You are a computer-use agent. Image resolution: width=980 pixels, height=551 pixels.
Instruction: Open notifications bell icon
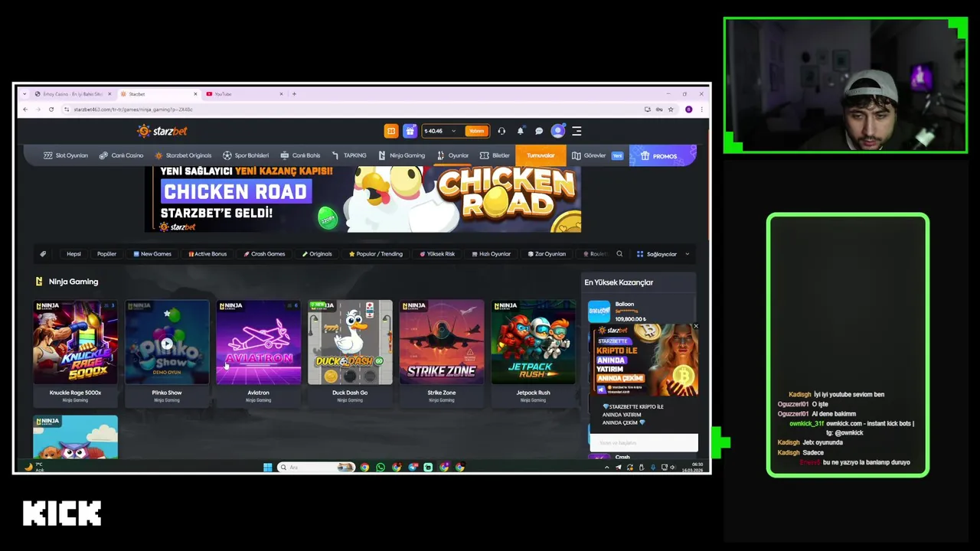(x=521, y=131)
